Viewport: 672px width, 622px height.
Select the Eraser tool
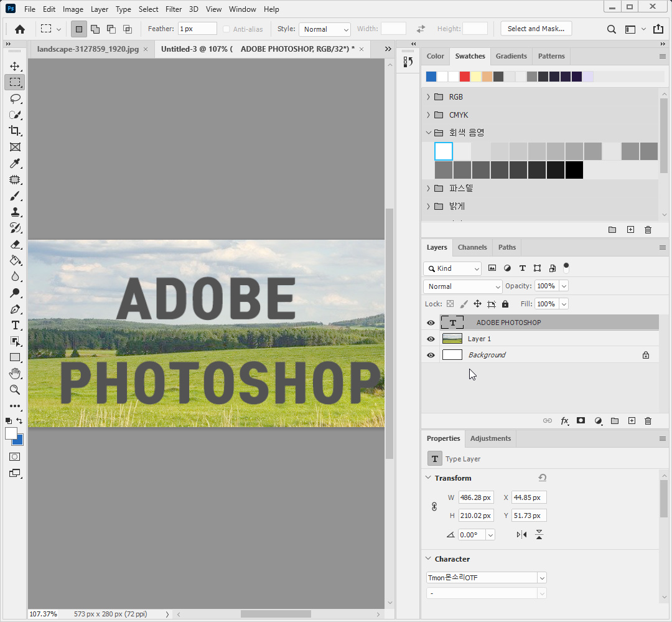coord(15,245)
